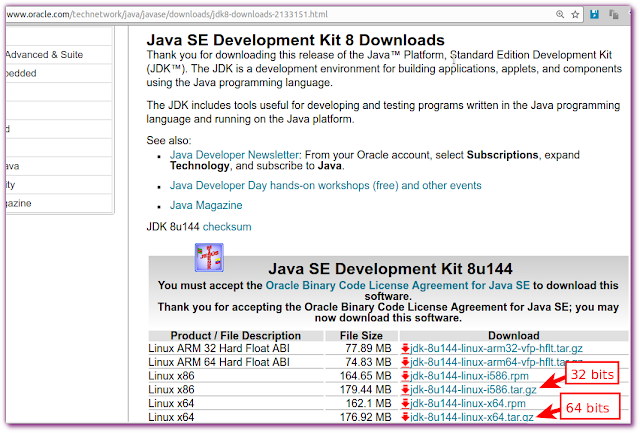Click the 'Download' column header
The image size is (640, 433).
point(513,335)
